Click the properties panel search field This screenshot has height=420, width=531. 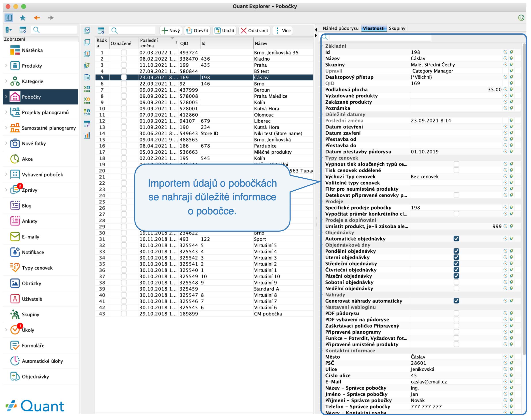[380, 37]
